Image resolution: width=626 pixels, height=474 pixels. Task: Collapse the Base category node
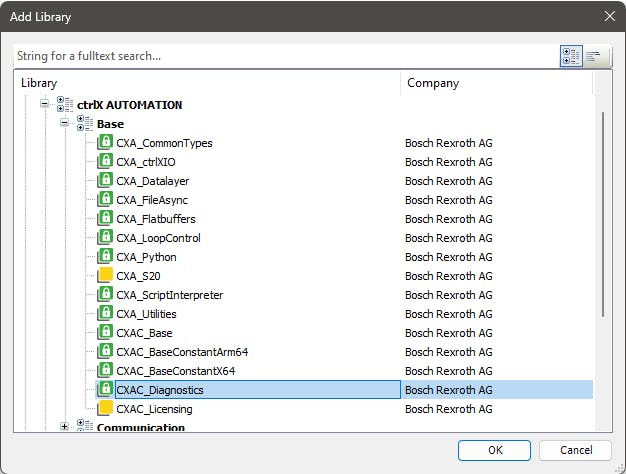(x=64, y=123)
